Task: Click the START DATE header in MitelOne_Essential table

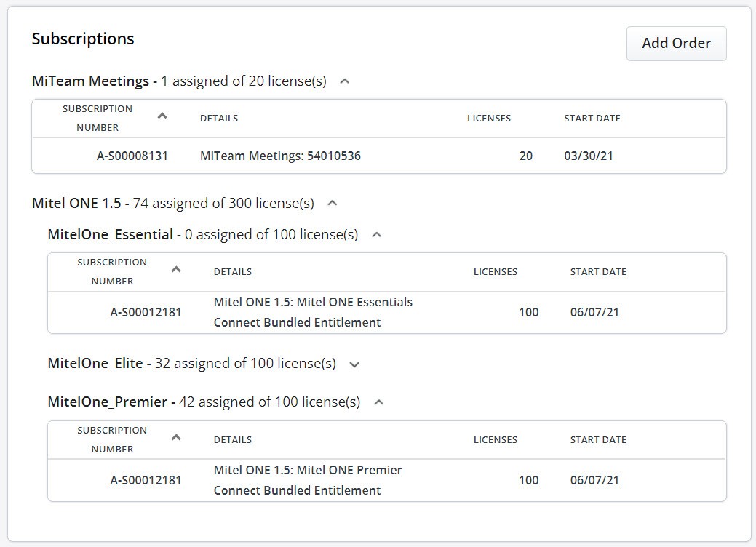Action: 598,272
